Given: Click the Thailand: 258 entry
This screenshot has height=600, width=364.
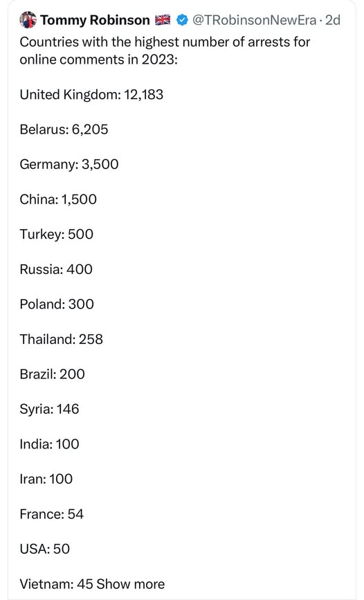Looking at the screenshot, I should 61,339.
